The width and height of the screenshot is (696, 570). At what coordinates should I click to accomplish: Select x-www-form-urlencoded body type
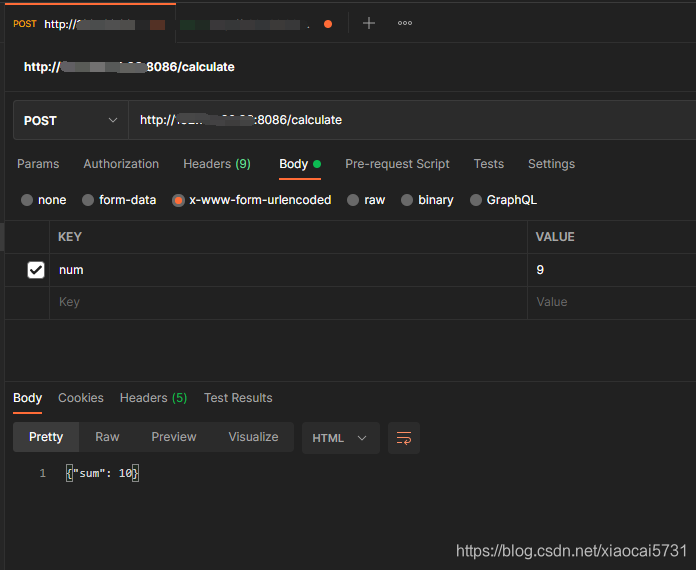(178, 201)
